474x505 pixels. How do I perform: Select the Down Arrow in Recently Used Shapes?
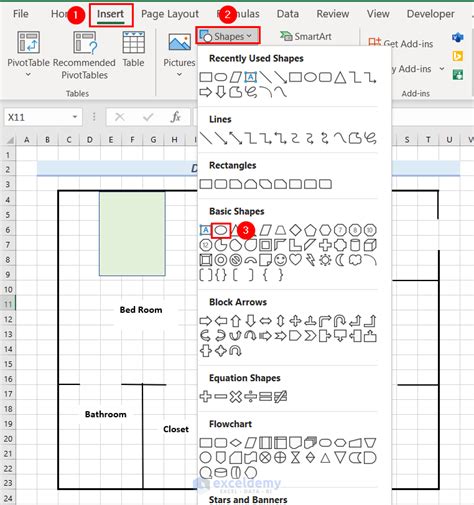coord(221,92)
